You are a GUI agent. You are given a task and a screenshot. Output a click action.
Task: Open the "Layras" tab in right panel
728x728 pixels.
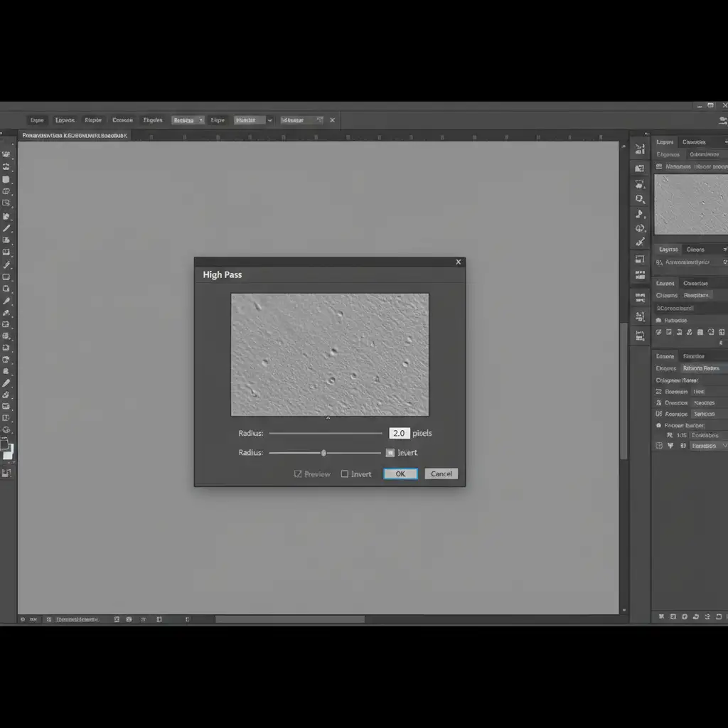pyautogui.click(x=668, y=250)
